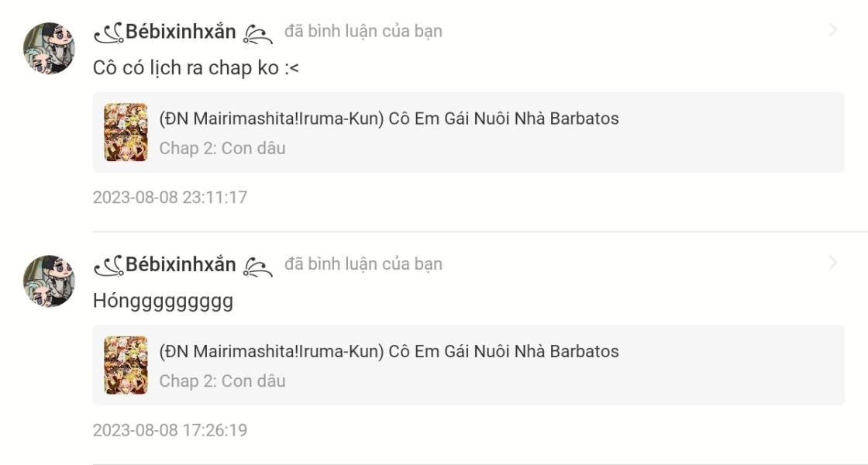
Task: Click the timestamp 2023-08-08 17:26:19
Action: pyautogui.click(x=170, y=429)
